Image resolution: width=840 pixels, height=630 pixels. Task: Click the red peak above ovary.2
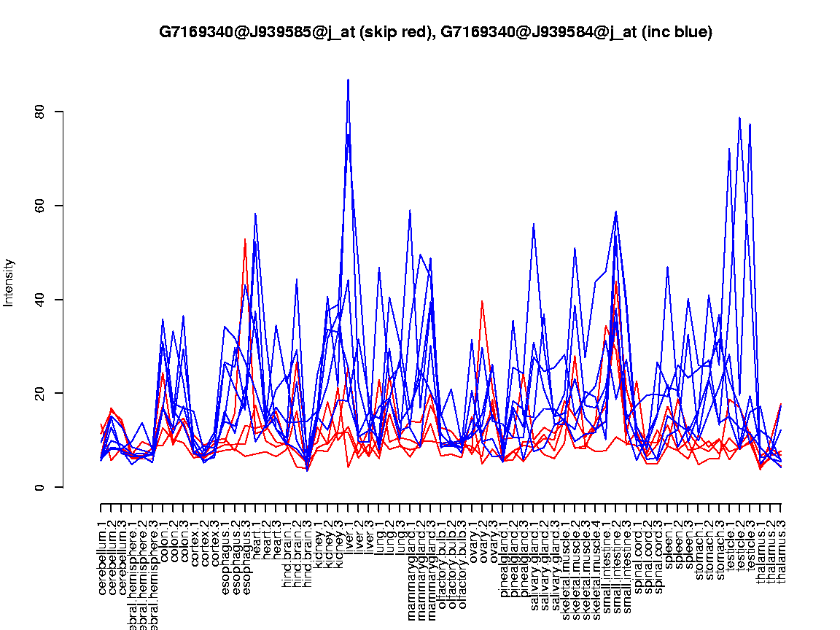[482, 300]
